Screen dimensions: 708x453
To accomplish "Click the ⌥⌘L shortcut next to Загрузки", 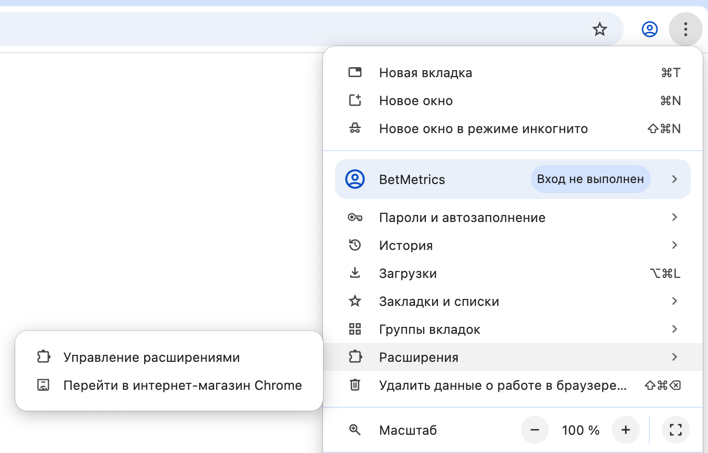I will coord(665,273).
